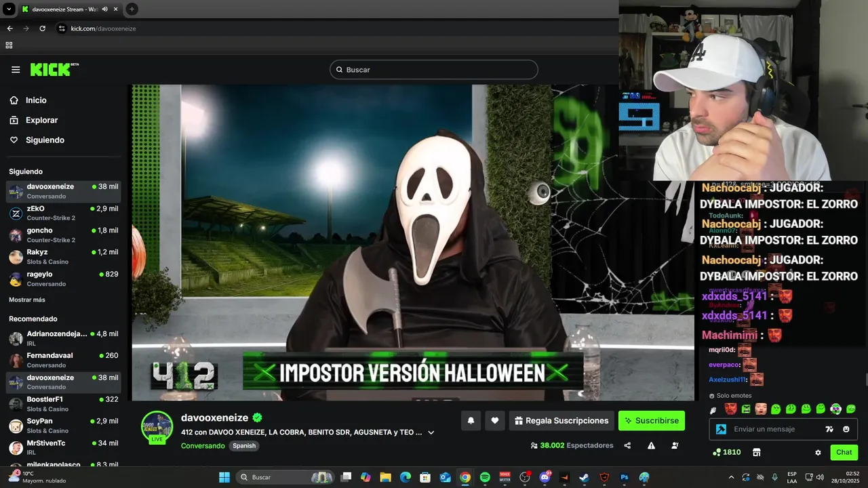Click the 1810 channel points balance
Viewport: 868px width, 488px height.
click(x=727, y=452)
